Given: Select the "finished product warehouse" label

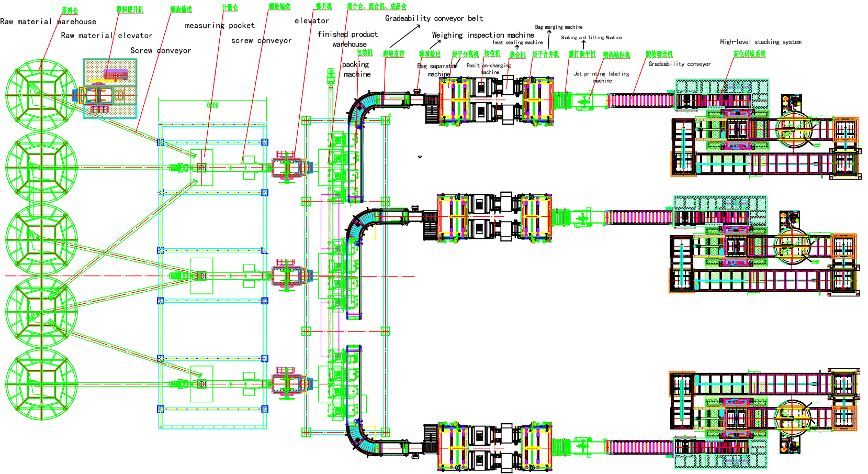Looking at the screenshot, I should coord(347,39).
